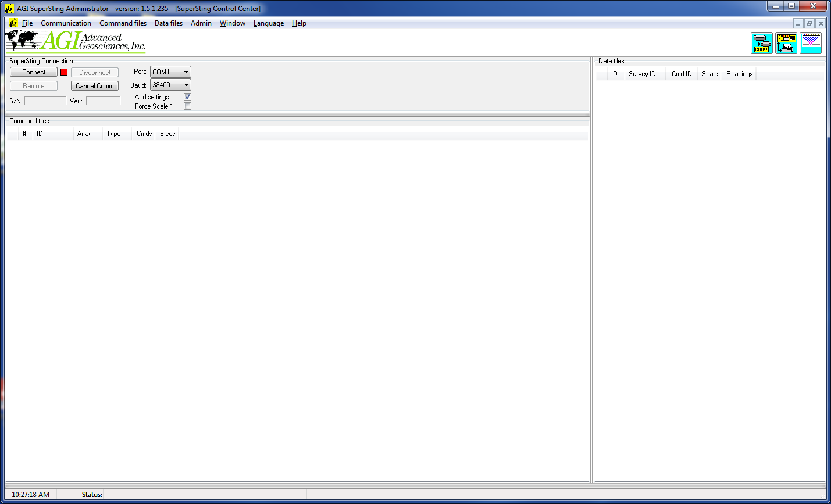Image resolution: width=831 pixels, height=504 pixels.
Task: Click the AGI Advanced Geosciences logo
Action: (76, 41)
